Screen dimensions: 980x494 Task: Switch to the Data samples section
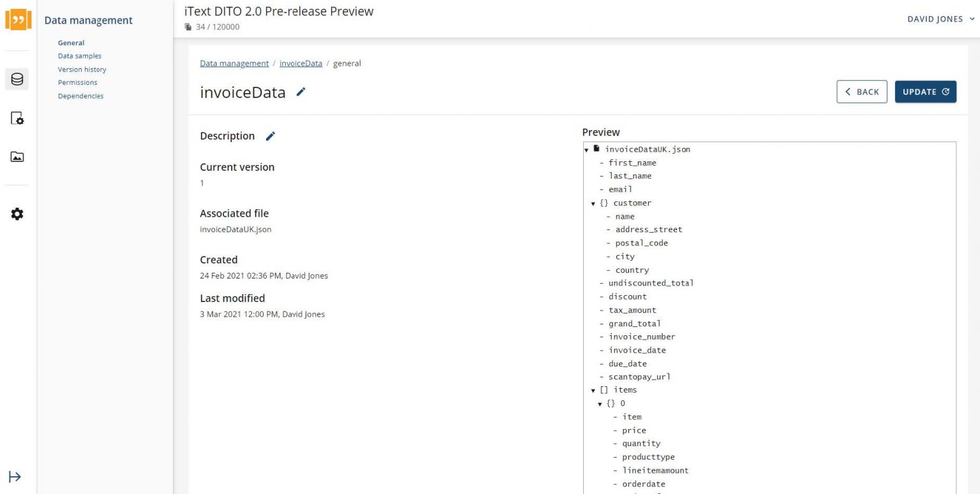tap(79, 55)
